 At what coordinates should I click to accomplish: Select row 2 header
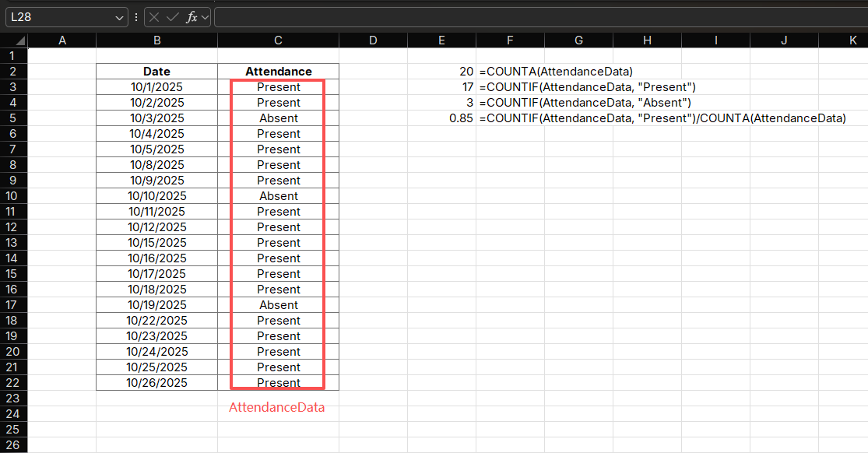[x=13, y=72]
